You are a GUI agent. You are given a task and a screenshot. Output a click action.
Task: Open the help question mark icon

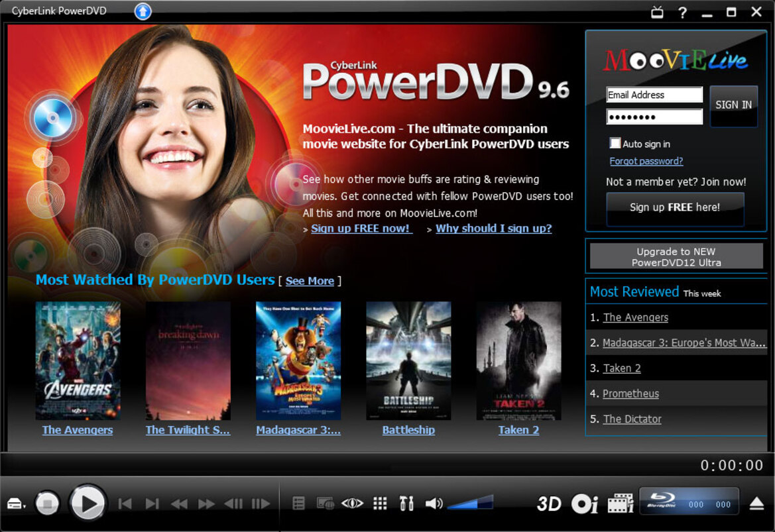click(x=683, y=13)
